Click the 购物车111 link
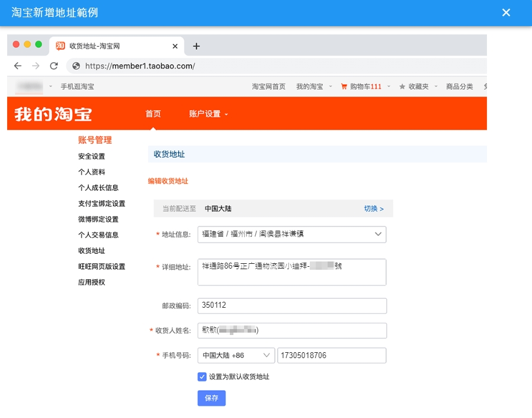Image resolution: width=532 pixels, height=418 pixels. coord(366,87)
